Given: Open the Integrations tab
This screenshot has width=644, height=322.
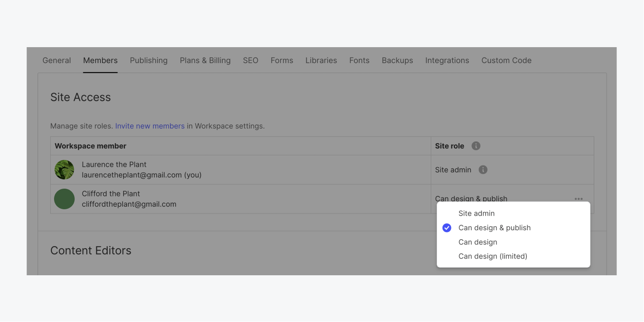Looking at the screenshot, I should pos(447,60).
